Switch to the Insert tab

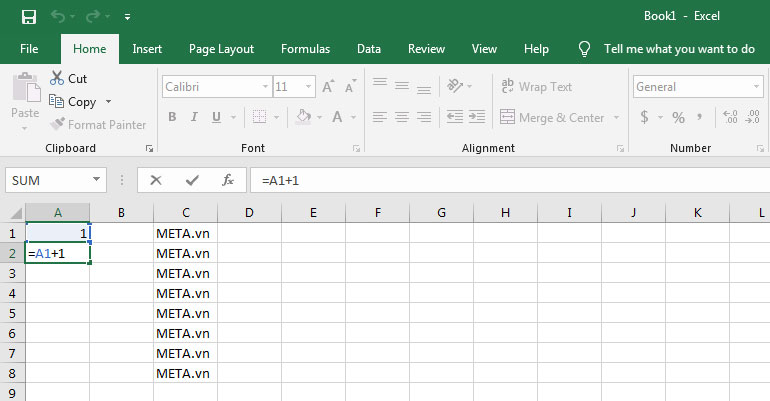tap(147, 49)
